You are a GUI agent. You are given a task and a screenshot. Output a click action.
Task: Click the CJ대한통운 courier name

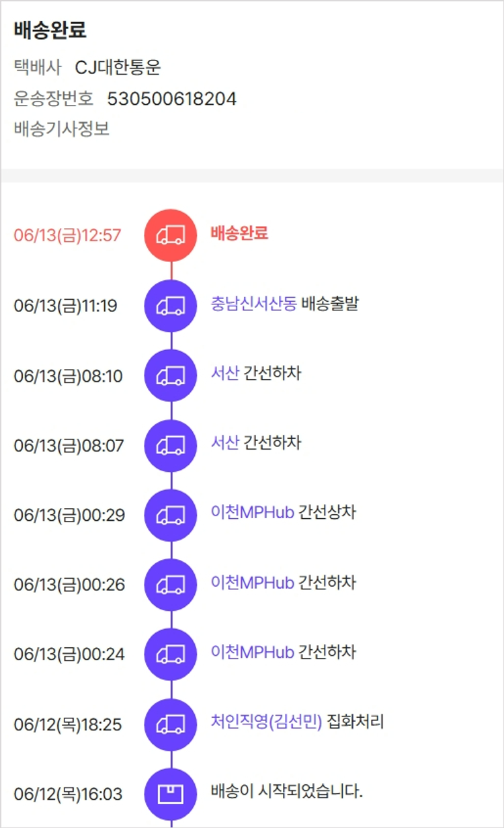pyautogui.click(x=118, y=67)
